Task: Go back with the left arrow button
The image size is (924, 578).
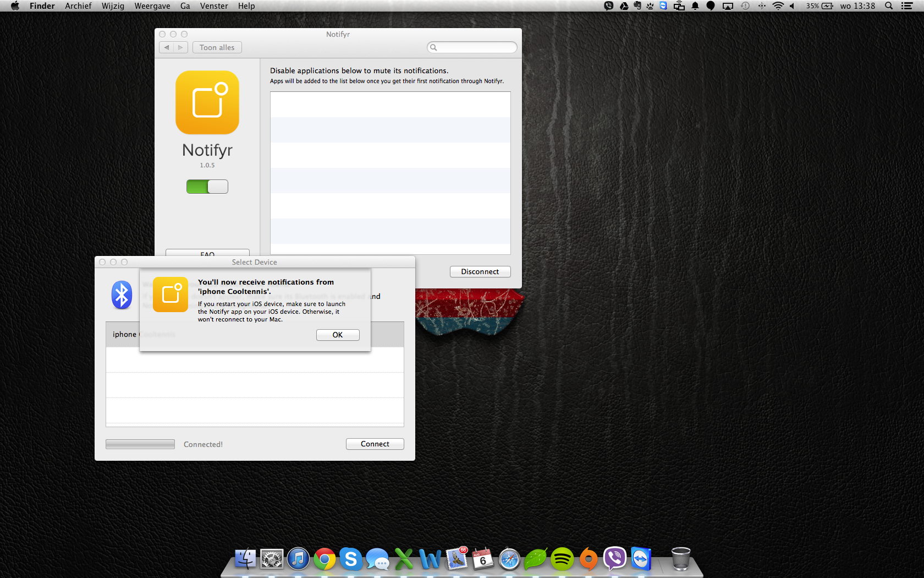Action: (x=167, y=47)
